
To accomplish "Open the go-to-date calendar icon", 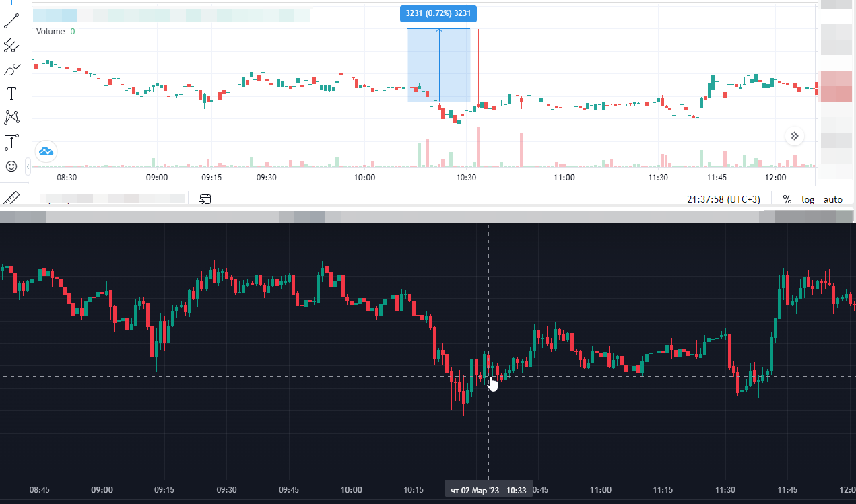I will 205,199.
